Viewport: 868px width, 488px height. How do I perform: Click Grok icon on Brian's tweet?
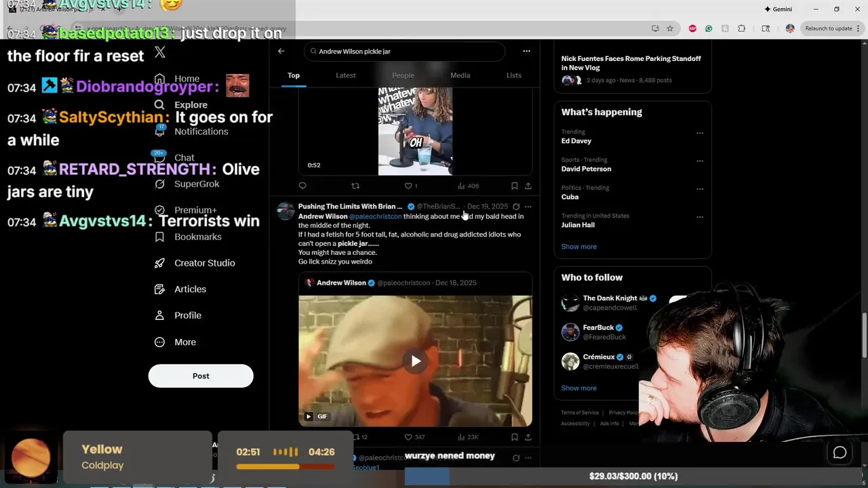[x=516, y=207]
